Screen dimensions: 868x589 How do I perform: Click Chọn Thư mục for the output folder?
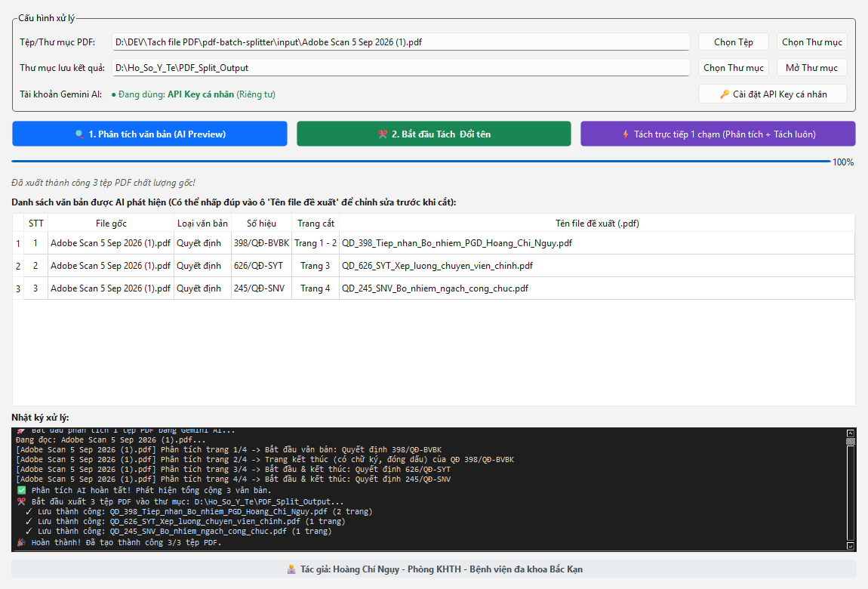(734, 67)
